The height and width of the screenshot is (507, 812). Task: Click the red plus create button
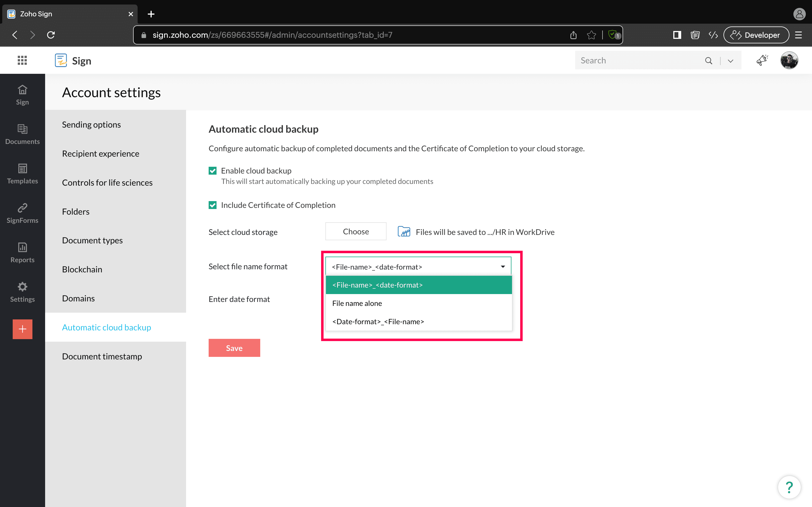point(23,329)
